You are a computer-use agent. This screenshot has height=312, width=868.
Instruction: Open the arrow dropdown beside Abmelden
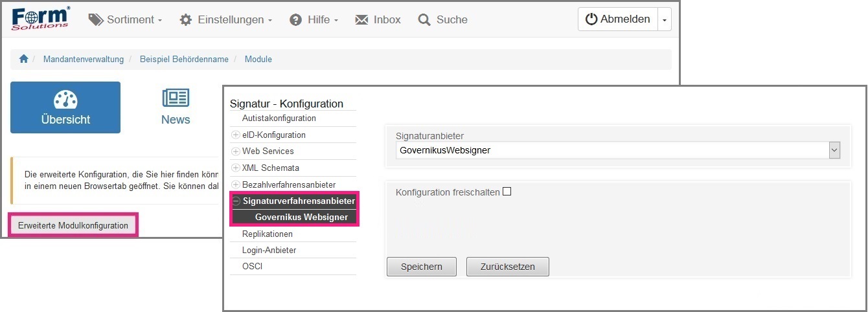pos(664,20)
